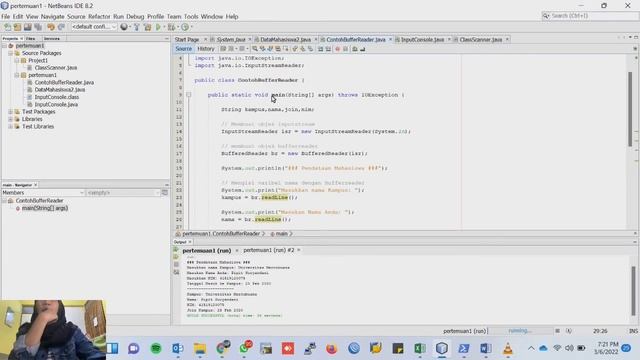The width and height of the screenshot is (640, 360).
Task: Switch to the DataMahasiswa2.java tab
Action: point(285,40)
